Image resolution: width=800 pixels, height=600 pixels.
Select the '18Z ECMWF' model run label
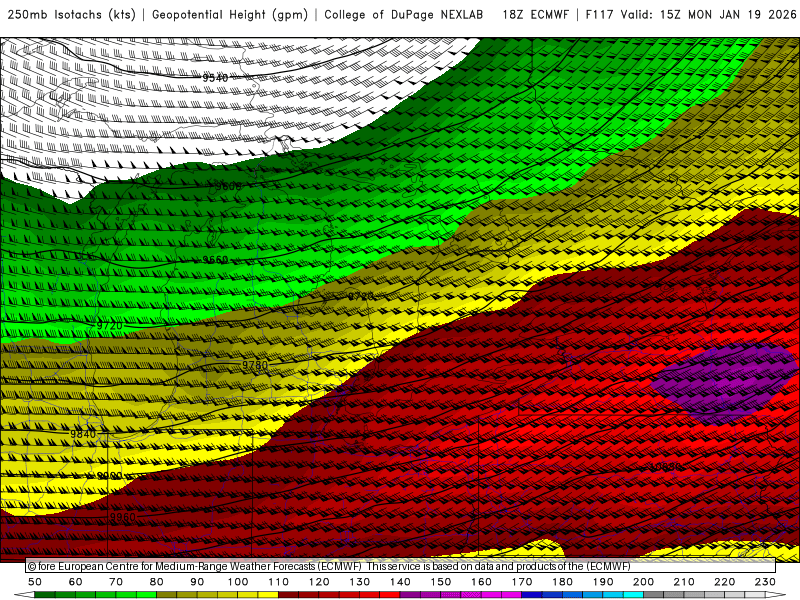tap(535, 15)
